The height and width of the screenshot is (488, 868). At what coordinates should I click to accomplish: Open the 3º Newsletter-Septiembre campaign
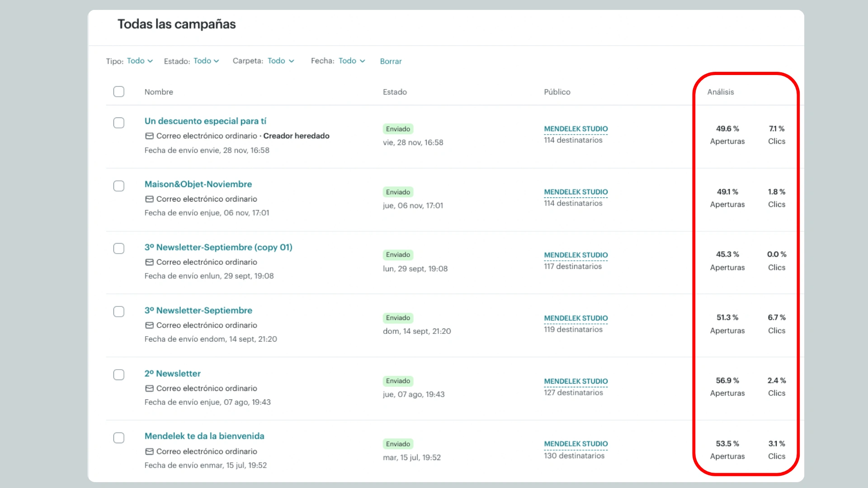[x=198, y=310]
